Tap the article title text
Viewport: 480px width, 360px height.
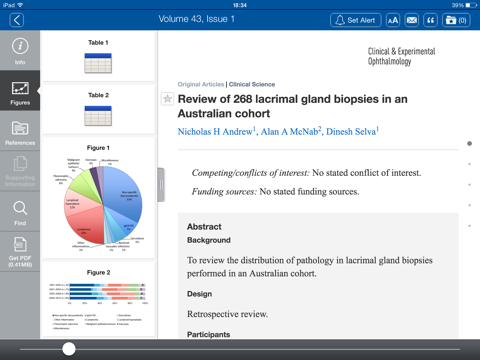click(x=292, y=106)
